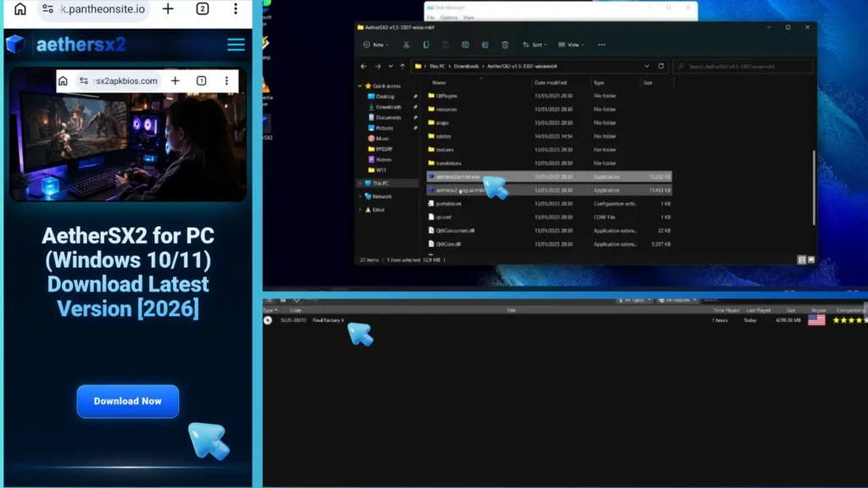The height and width of the screenshot is (488, 868).
Task: Select Videos in the navigation pane
Action: (383, 159)
